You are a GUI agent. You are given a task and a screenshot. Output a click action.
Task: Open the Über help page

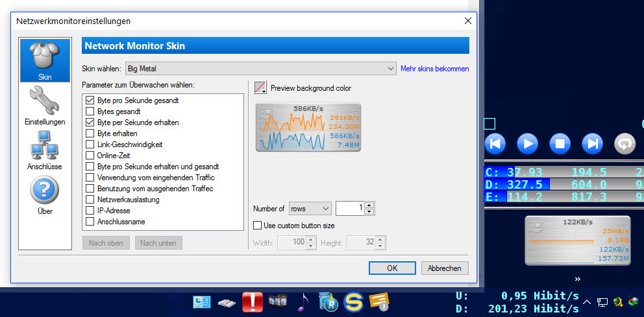(45, 194)
